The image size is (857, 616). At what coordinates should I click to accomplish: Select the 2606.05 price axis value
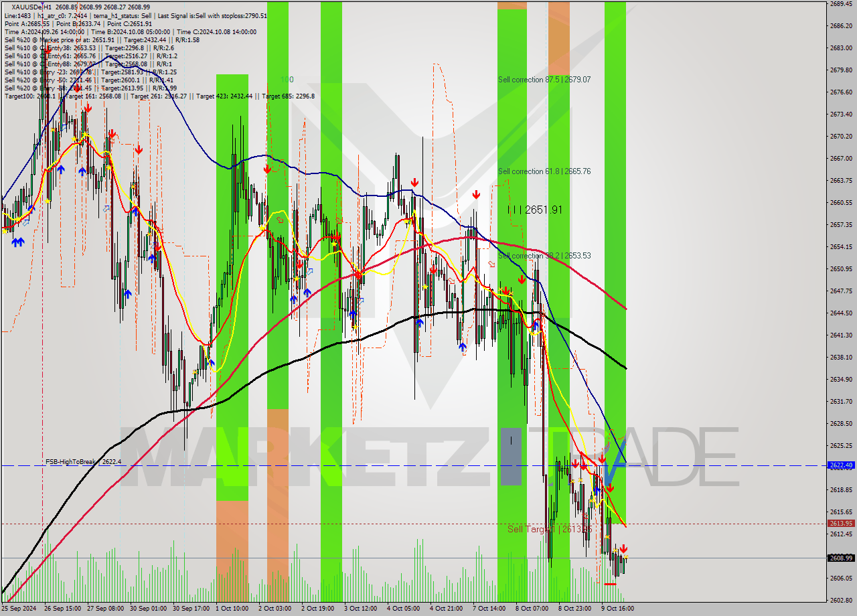click(841, 578)
